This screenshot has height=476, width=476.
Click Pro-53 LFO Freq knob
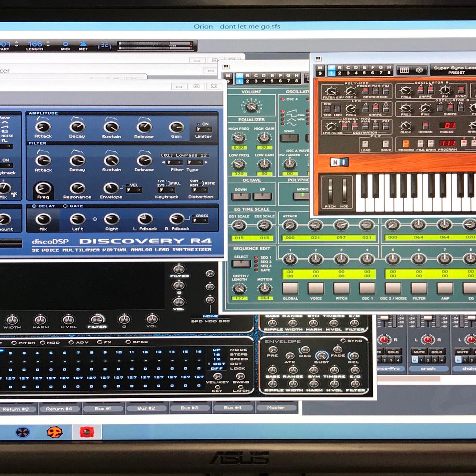pyautogui.click(x=351, y=108)
